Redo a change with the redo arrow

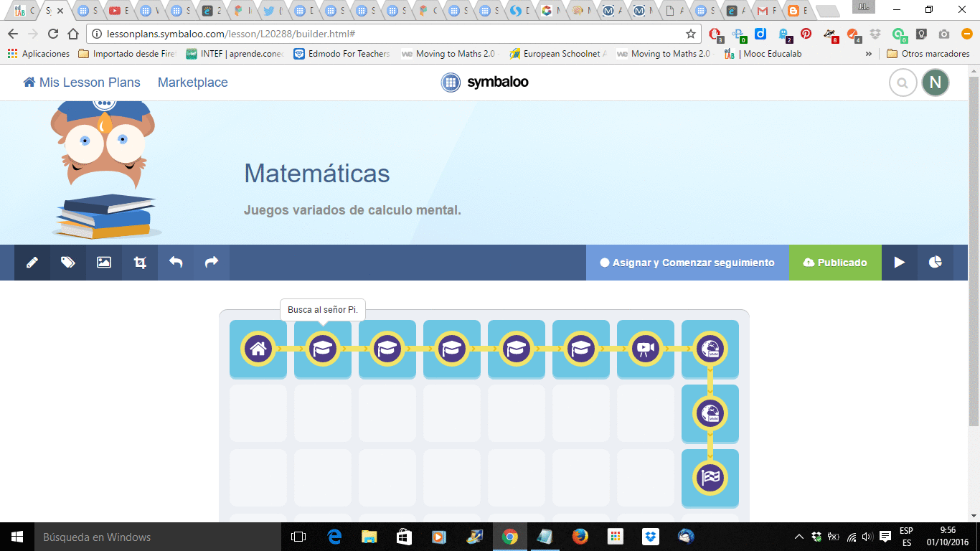click(211, 263)
